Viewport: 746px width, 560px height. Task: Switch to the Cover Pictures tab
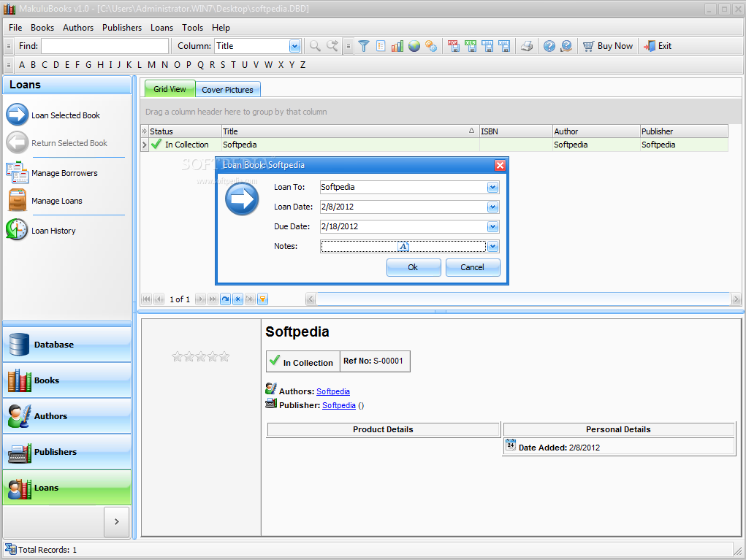click(x=227, y=89)
